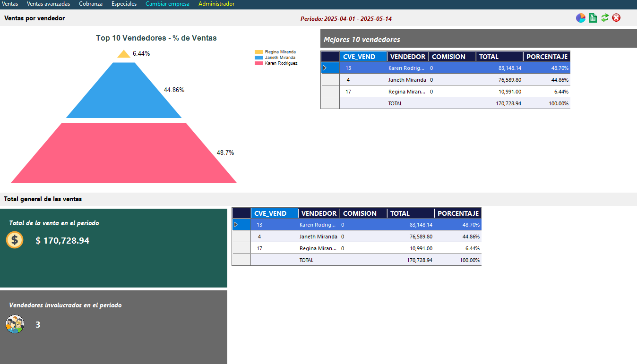
Task: Click the pie chart icon
Action: tap(580, 18)
